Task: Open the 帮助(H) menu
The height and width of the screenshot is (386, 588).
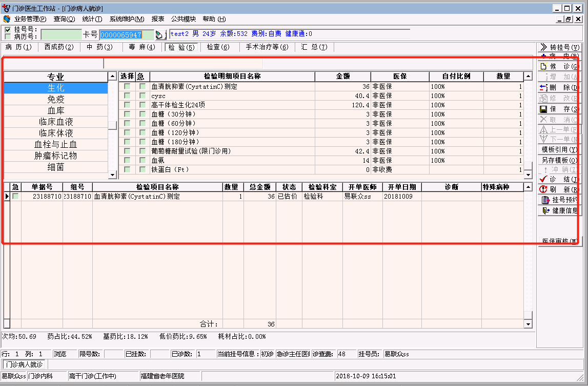Action: tap(214, 19)
